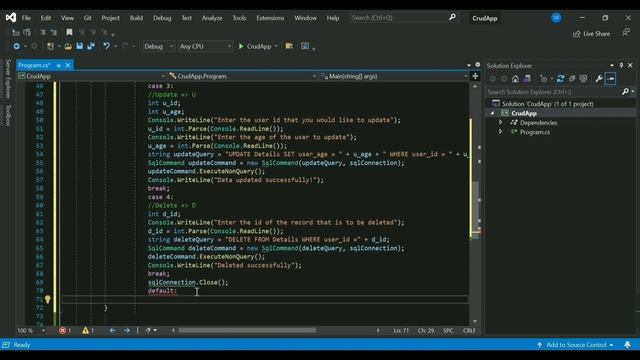The height and width of the screenshot is (360, 640).
Task: Click the user account avatar
Action: [556, 18]
